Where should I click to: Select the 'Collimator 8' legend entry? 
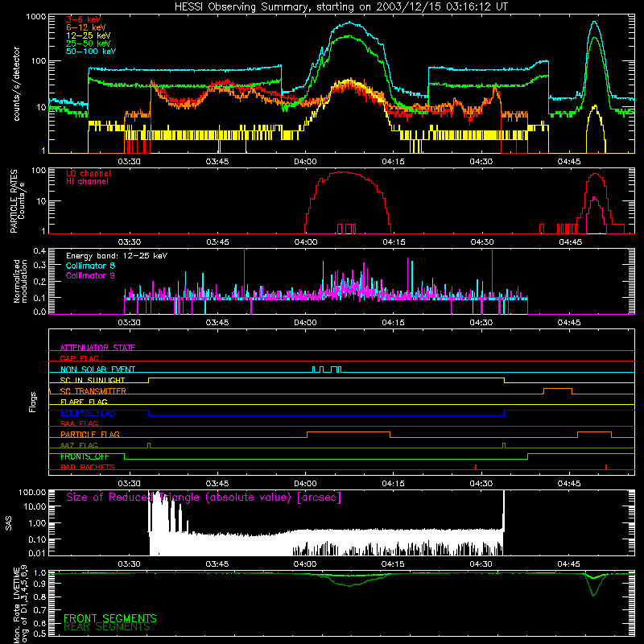[x=90, y=266]
